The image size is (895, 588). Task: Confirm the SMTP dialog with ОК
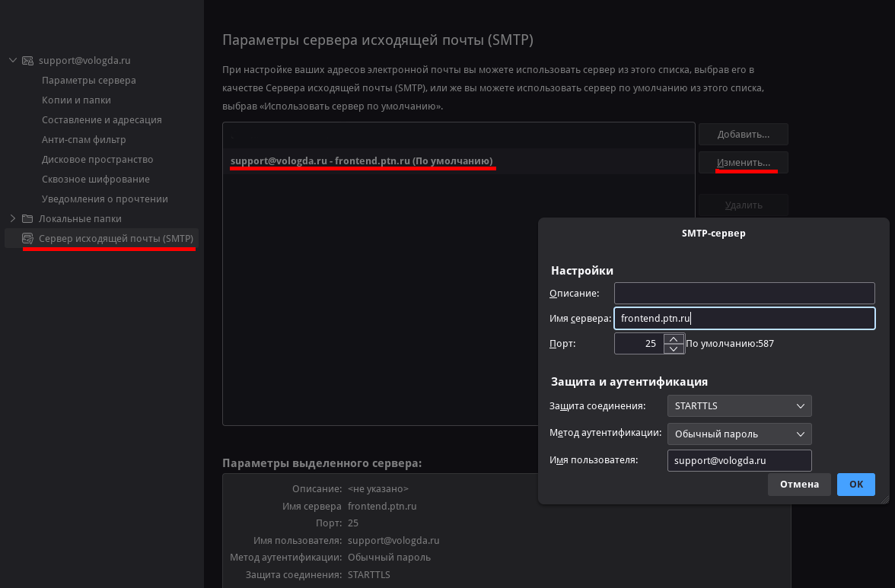pos(855,485)
